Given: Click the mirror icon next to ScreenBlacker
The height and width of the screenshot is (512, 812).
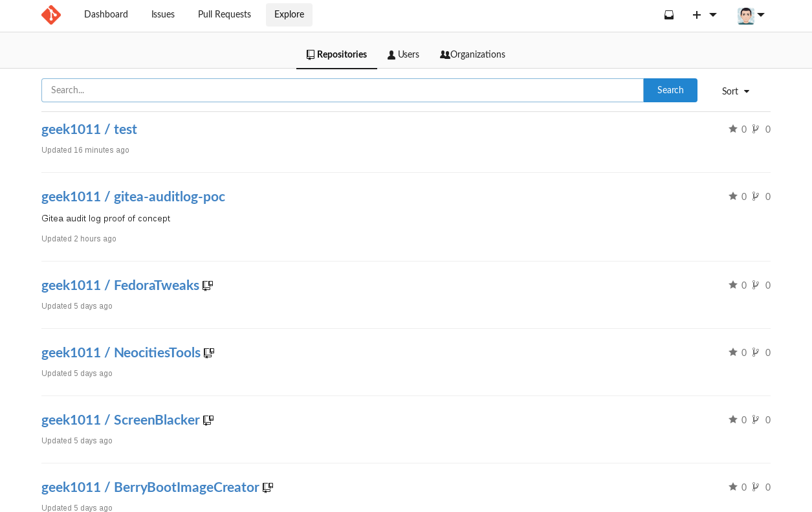Looking at the screenshot, I should tap(208, 420).
